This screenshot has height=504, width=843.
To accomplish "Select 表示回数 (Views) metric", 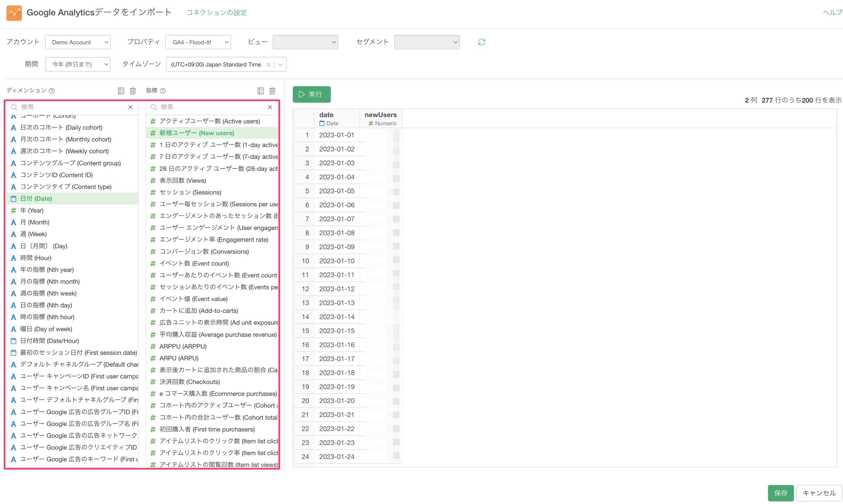I will (x=212, y=181).
